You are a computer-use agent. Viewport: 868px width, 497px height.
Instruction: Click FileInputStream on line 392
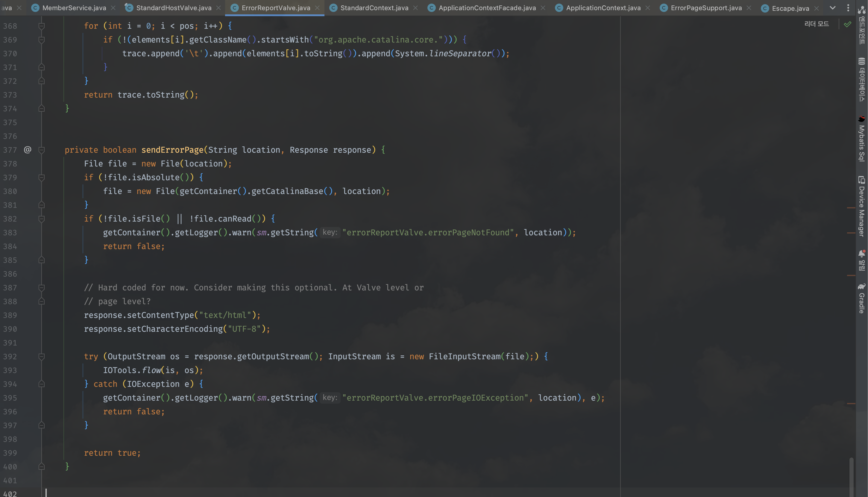point(465,357)
